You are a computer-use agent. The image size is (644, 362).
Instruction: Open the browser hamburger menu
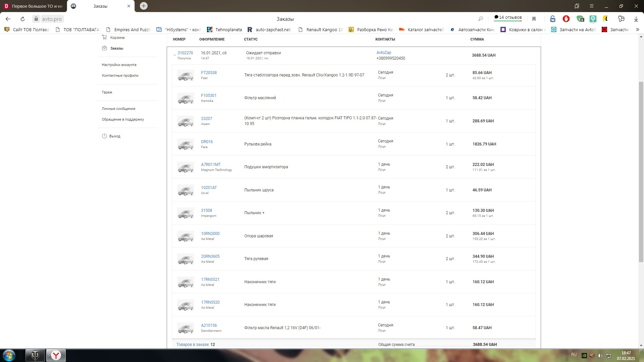click(592, 6)
